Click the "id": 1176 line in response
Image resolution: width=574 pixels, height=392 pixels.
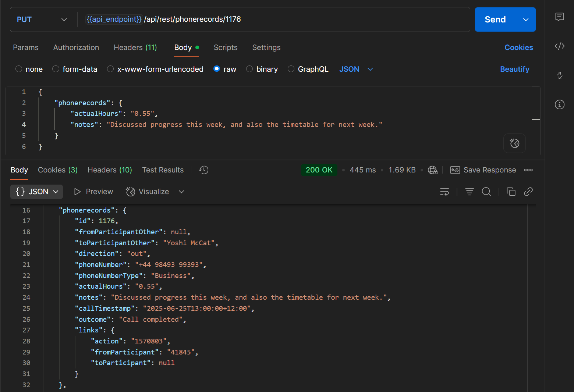pyautogui.click(x=96, y=221)
